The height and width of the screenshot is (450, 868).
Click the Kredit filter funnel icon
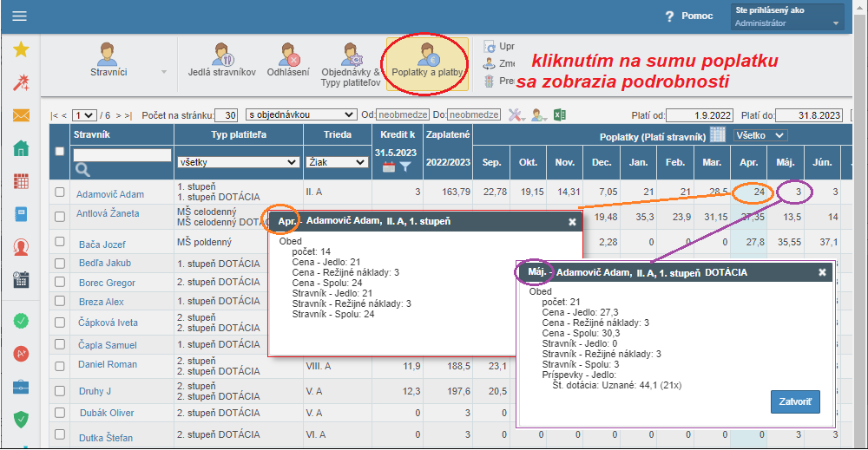click(405, 167)
